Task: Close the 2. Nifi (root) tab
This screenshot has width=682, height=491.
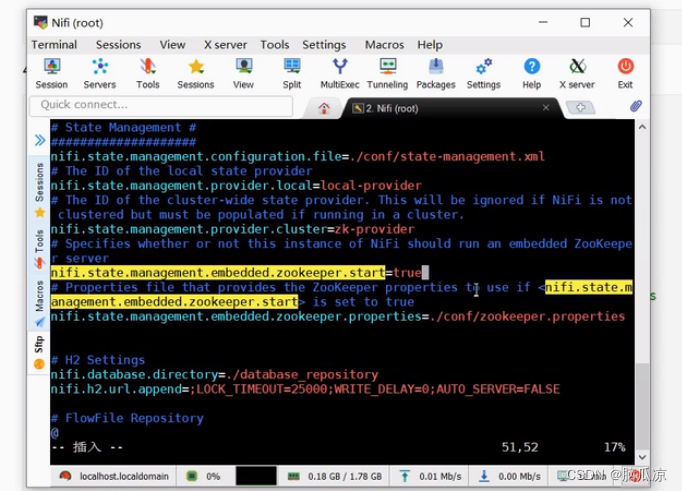Action: coord(546,107)
